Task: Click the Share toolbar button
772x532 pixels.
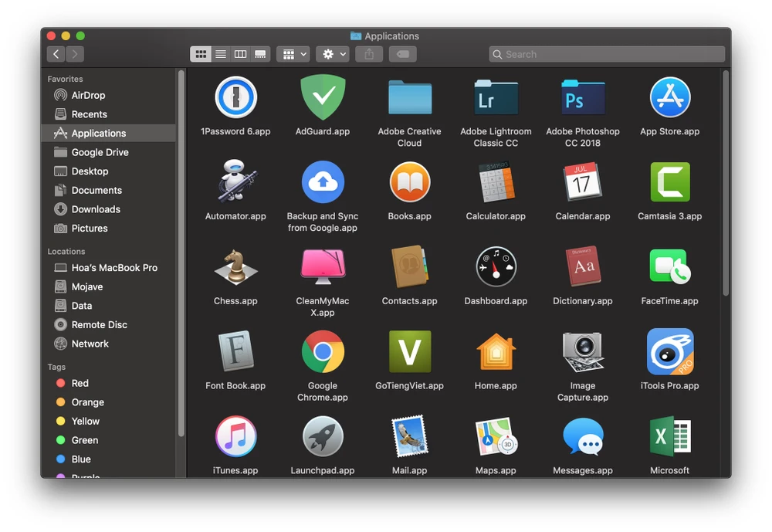Action: (369, 54)
